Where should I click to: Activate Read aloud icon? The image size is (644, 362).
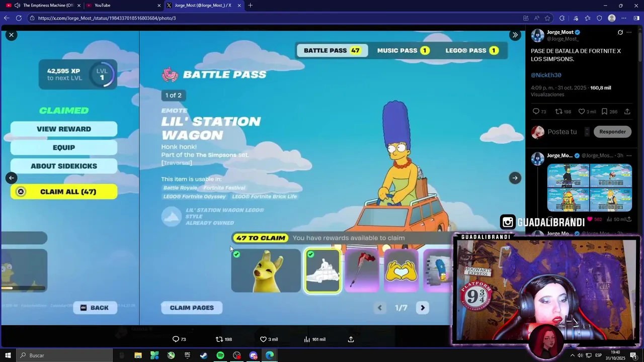coord(537,18)
